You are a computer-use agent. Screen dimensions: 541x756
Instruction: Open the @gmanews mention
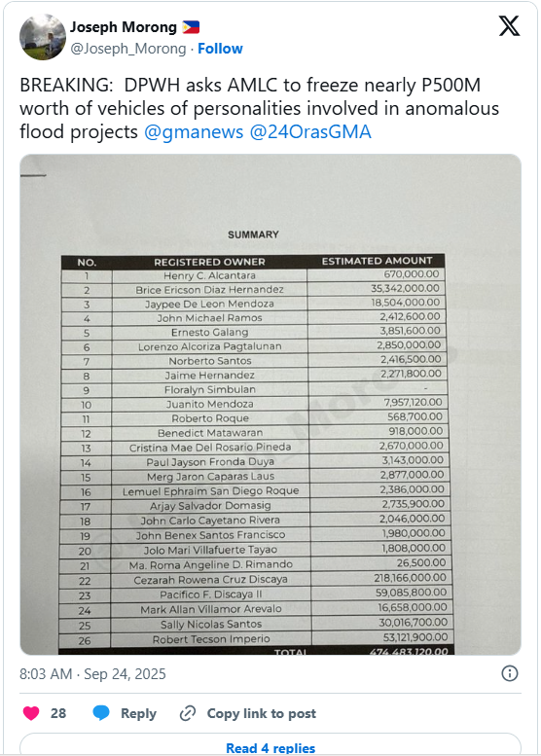pyautogui.click(x=194, y=131)
